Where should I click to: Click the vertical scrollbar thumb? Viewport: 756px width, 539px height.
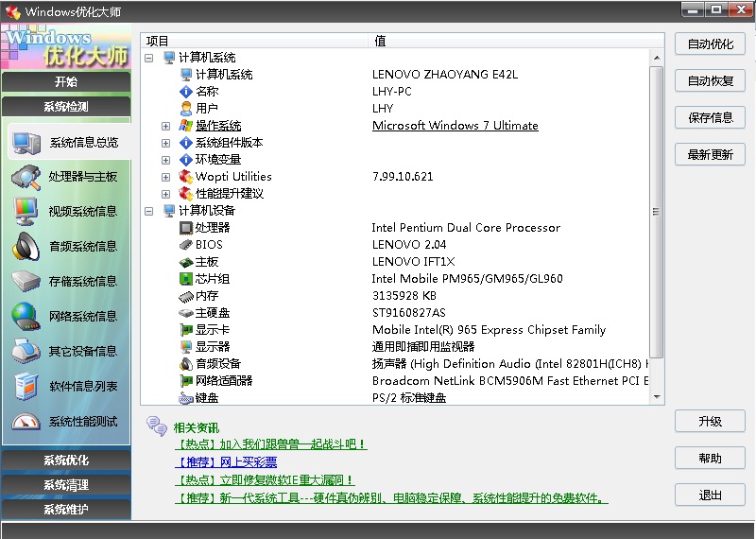pyautogui.click(x=656, y=213)
